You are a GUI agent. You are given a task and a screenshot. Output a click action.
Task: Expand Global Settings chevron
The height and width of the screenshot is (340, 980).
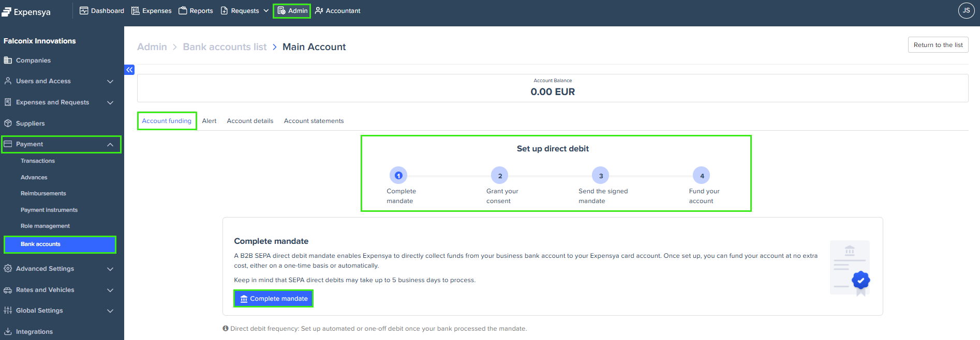click(x=110, y=311)
